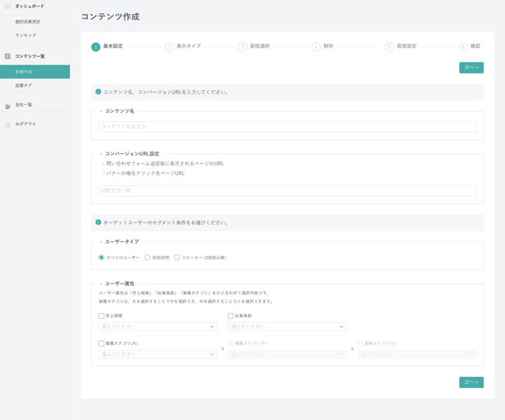Click step 2 表示タイプ circle icon

[x=169, y=47]
